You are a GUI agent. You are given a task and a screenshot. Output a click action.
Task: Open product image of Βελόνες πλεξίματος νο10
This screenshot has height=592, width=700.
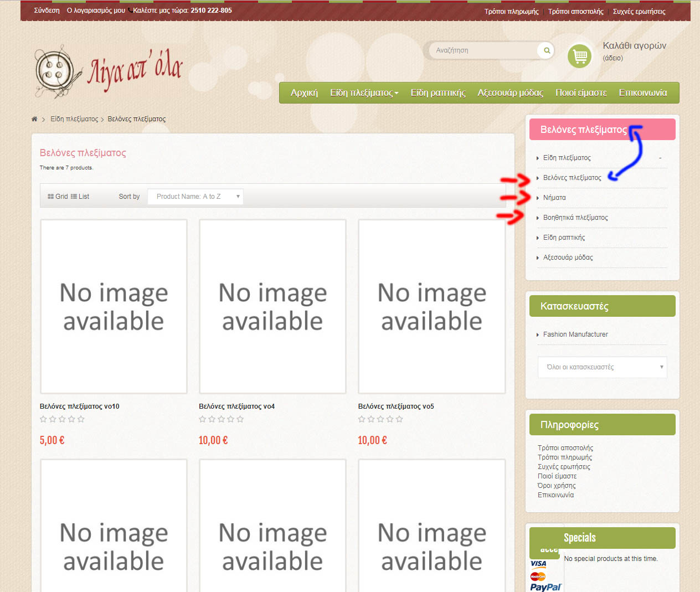pyautogui.click(x=114, y=306)
